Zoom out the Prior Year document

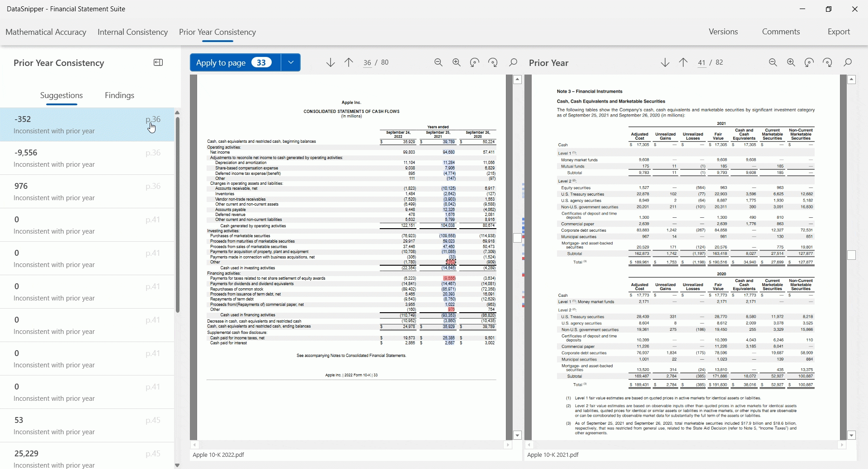(773, 62)
